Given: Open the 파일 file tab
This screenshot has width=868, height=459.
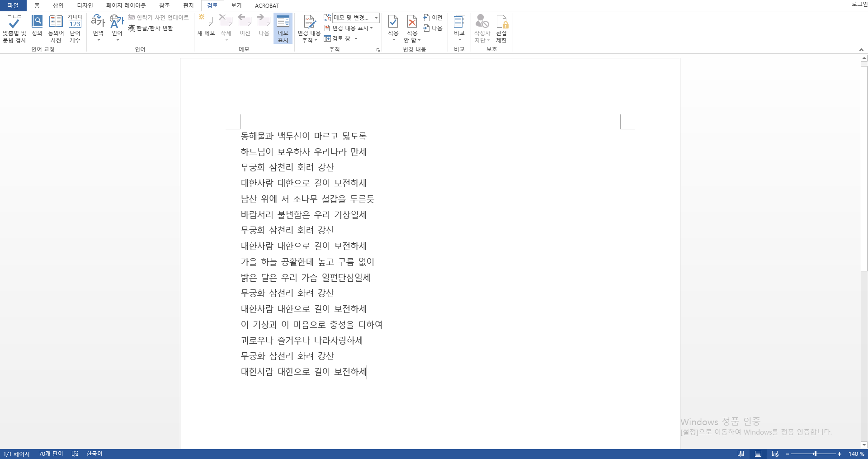Looking at the screenshot, I should (13, 5).
